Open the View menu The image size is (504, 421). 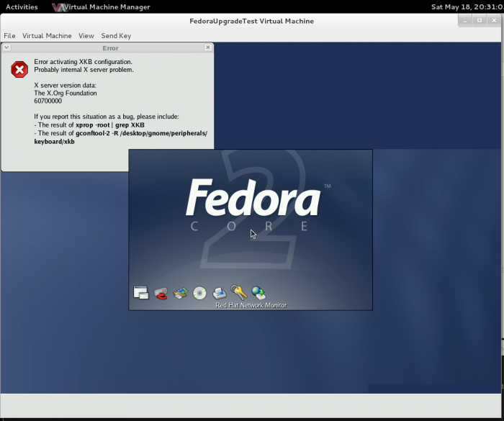(x=86, y=35)
